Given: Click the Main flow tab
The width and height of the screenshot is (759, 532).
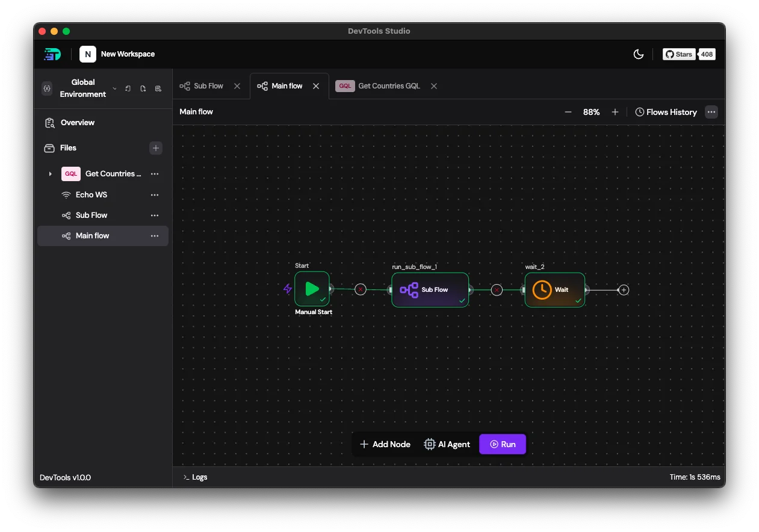Looking at the screenshot, I should (280, 86).
